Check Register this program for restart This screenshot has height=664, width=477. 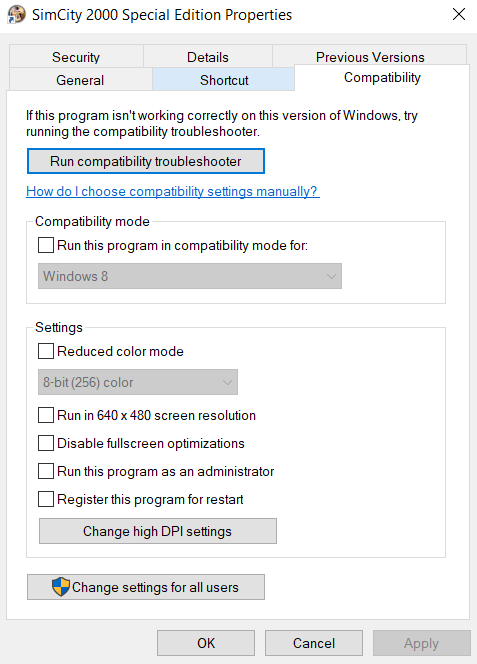[x=46, y=499]
